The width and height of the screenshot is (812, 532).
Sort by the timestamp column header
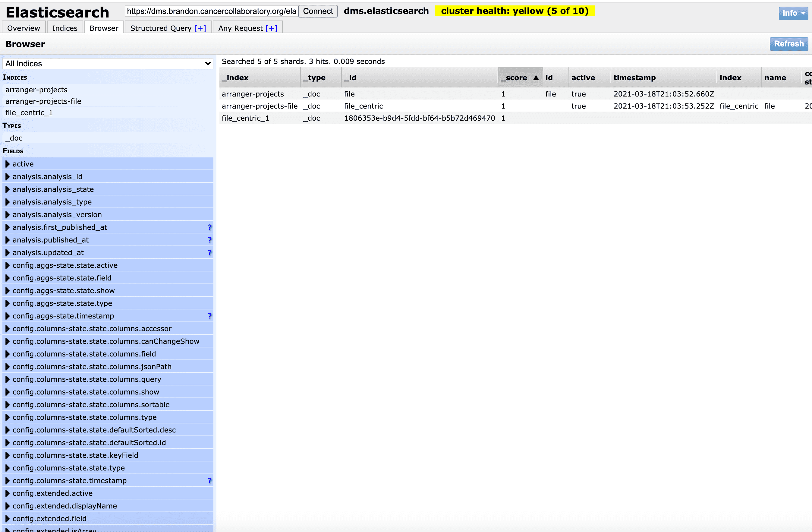(x=664, y=78)
